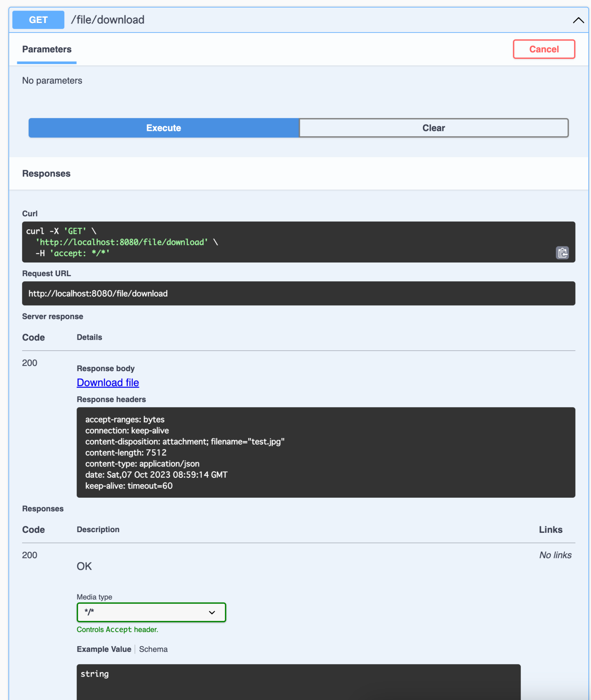
Task: Click the /file/download endpoint path
Action: click(108, 19)
